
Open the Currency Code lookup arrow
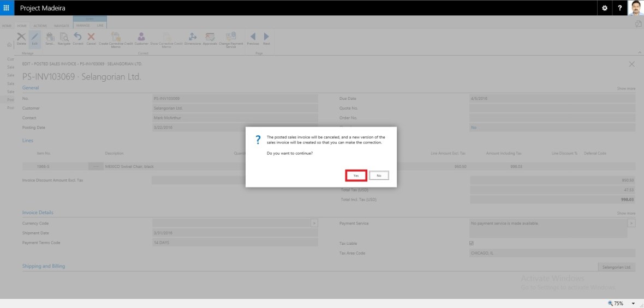(314, 223)
